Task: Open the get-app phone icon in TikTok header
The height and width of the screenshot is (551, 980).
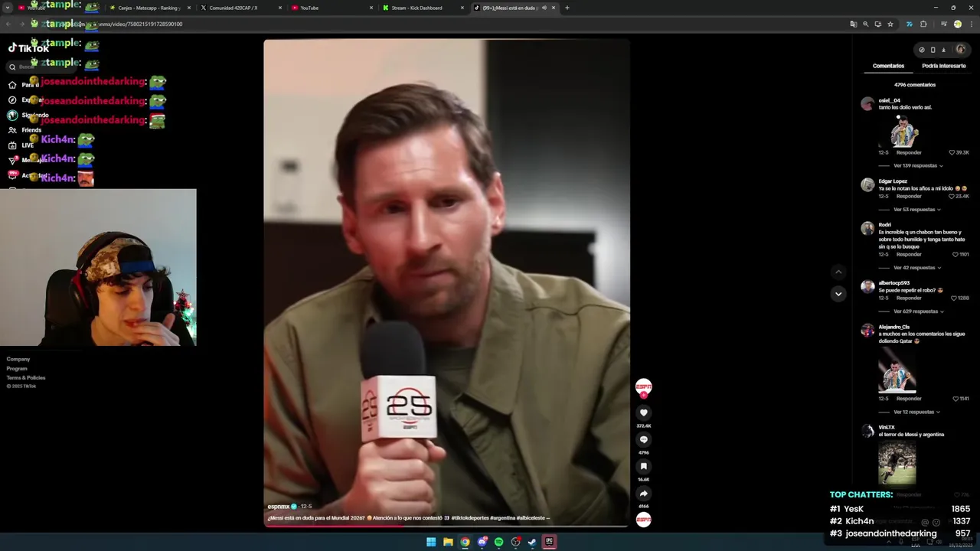Action: (x=933, y=50)
